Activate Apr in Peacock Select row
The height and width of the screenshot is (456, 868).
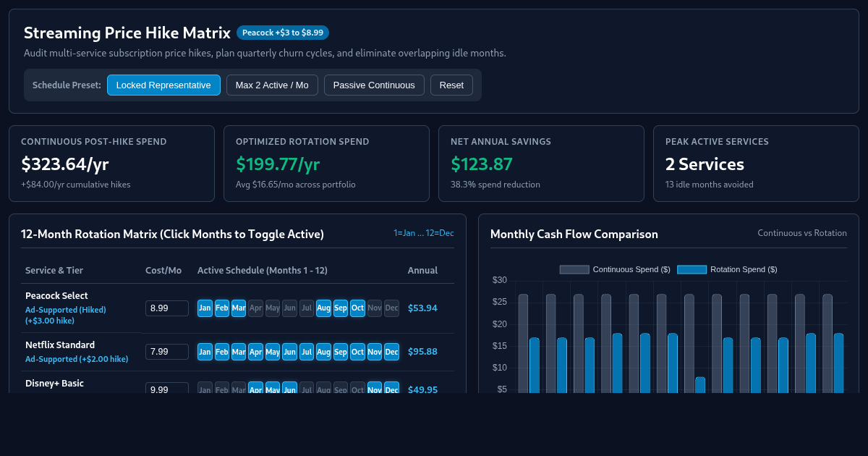[x=256, y=308]
